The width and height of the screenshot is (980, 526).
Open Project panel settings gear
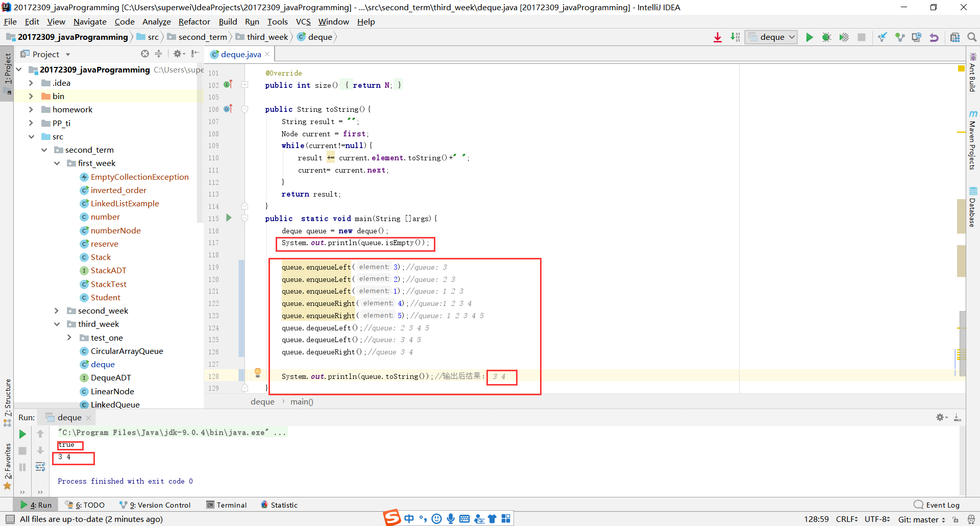[178, 54]
